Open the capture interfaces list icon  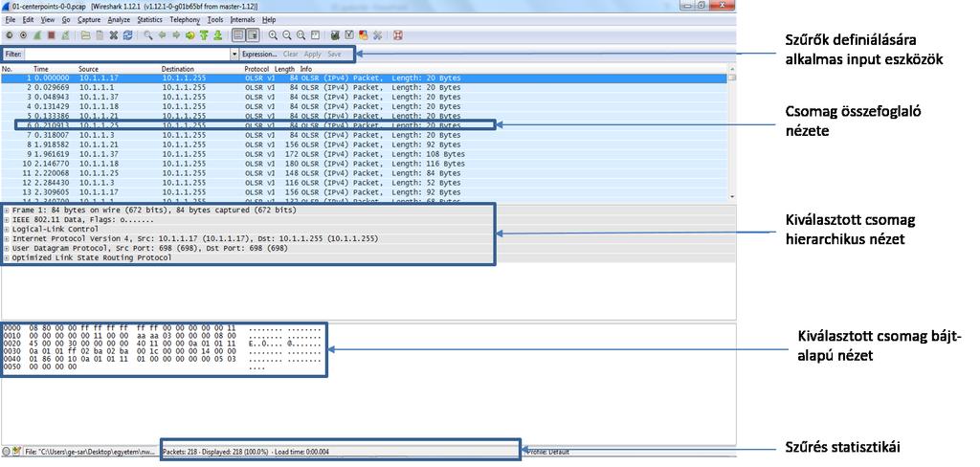click(x=9, y=35)
